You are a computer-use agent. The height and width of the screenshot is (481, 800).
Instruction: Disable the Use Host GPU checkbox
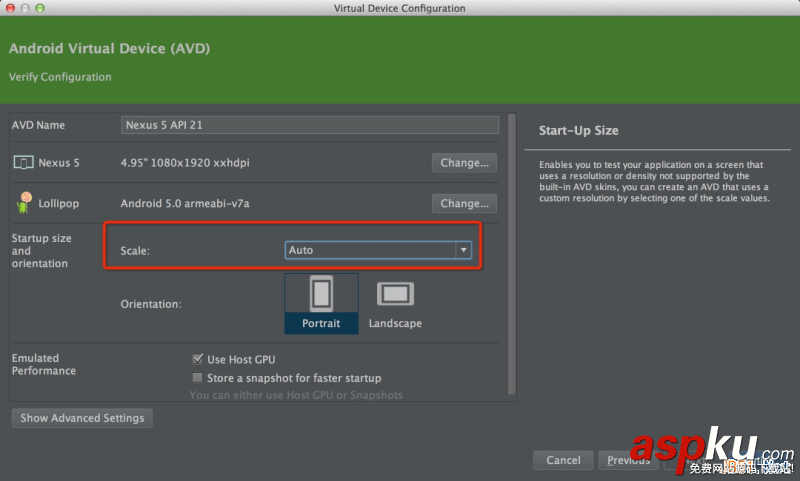[197, 359]
